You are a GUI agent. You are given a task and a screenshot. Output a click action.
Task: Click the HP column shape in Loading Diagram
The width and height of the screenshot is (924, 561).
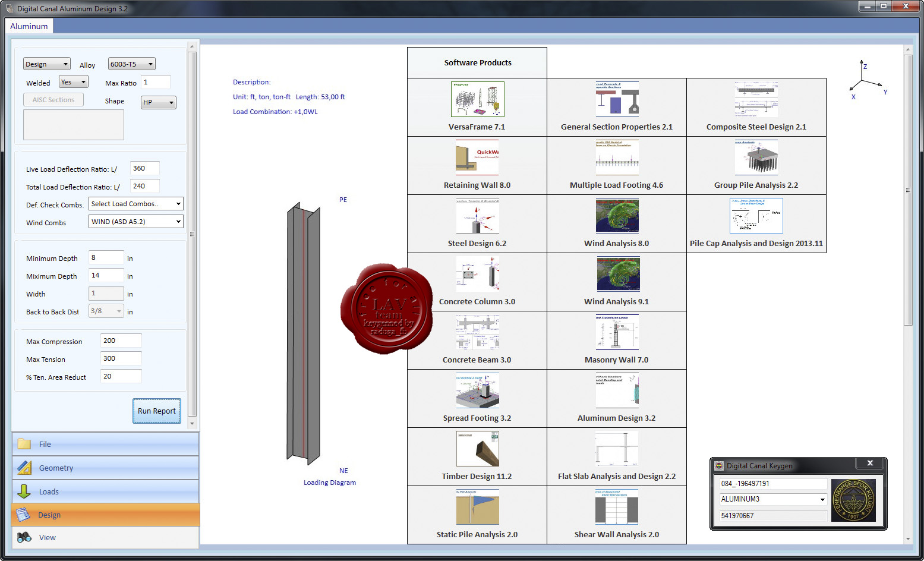(x=304, y=333)
